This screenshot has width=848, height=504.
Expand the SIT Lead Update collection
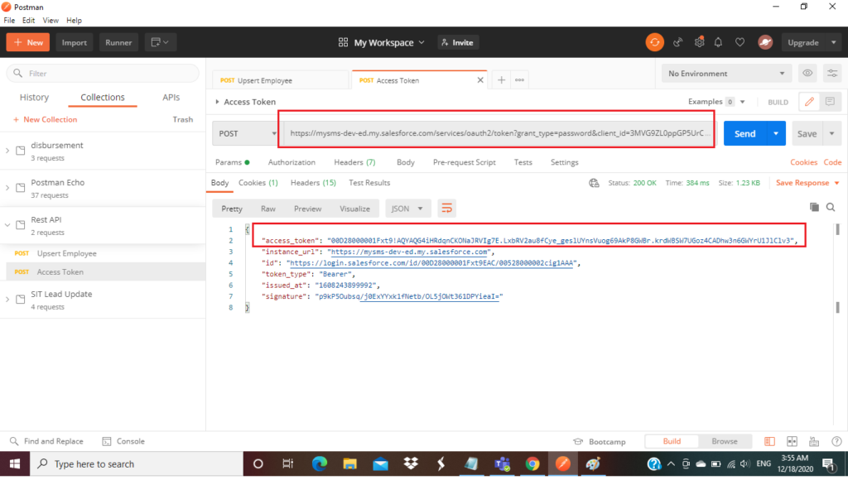pyautogui.click(x=7, y=300)
